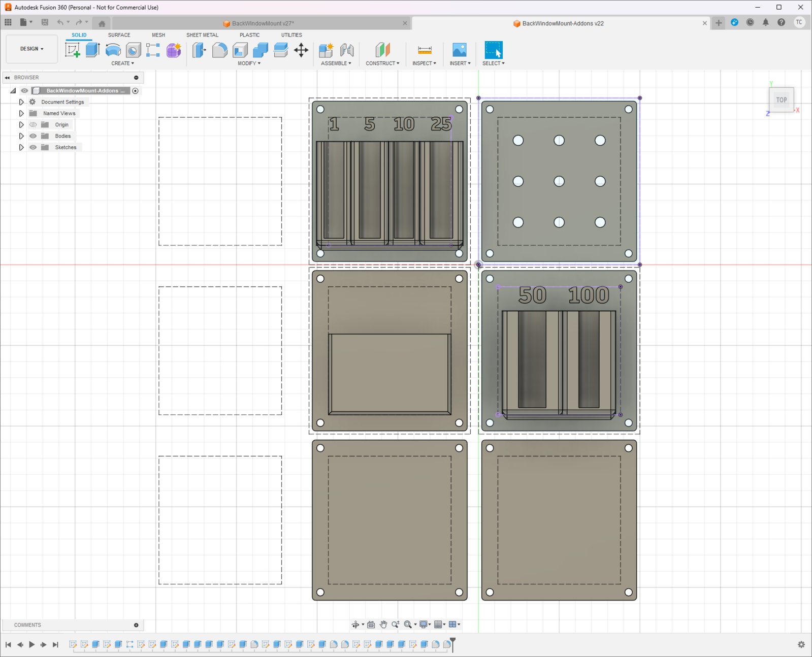This screenshot has width=812, height=657.
Task: Hide the Sketches folder
Action: [33, 147]
